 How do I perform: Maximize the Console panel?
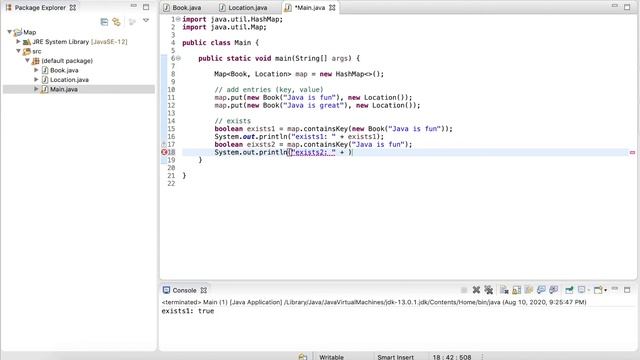pos(627,290)
